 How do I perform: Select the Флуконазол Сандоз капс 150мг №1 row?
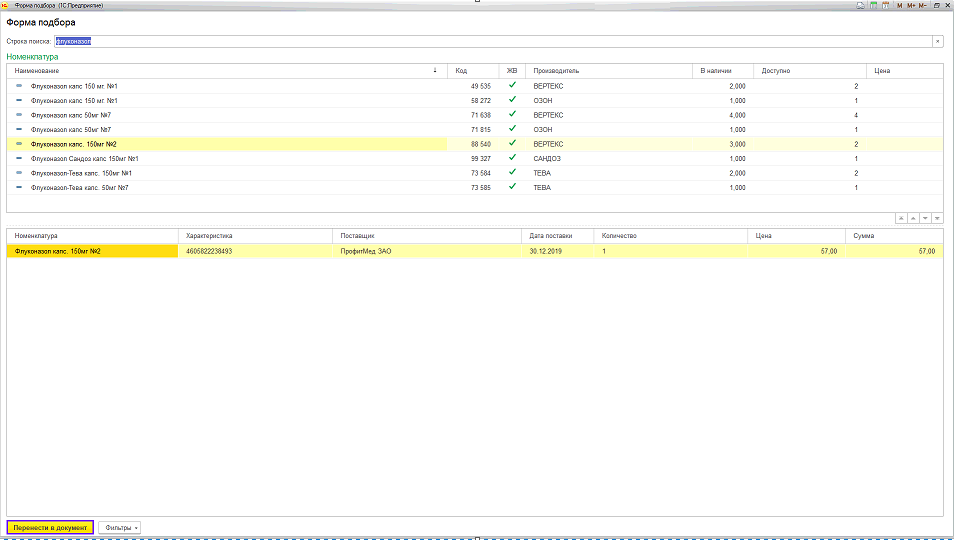pos(85,158)
